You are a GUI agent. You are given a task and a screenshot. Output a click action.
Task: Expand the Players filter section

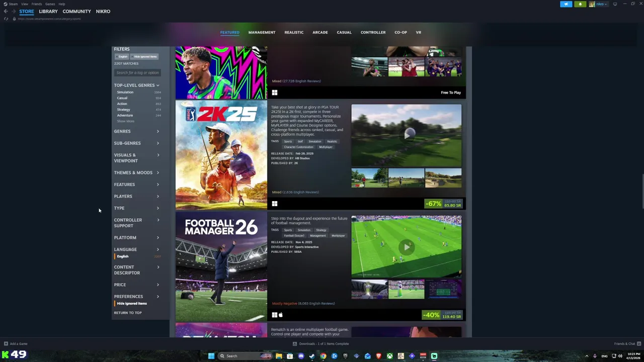click(136, 197)
